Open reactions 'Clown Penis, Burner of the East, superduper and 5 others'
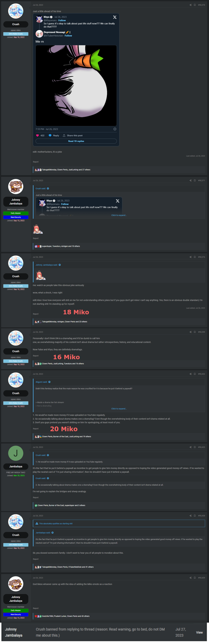The image size is (209, 644). 61,506
